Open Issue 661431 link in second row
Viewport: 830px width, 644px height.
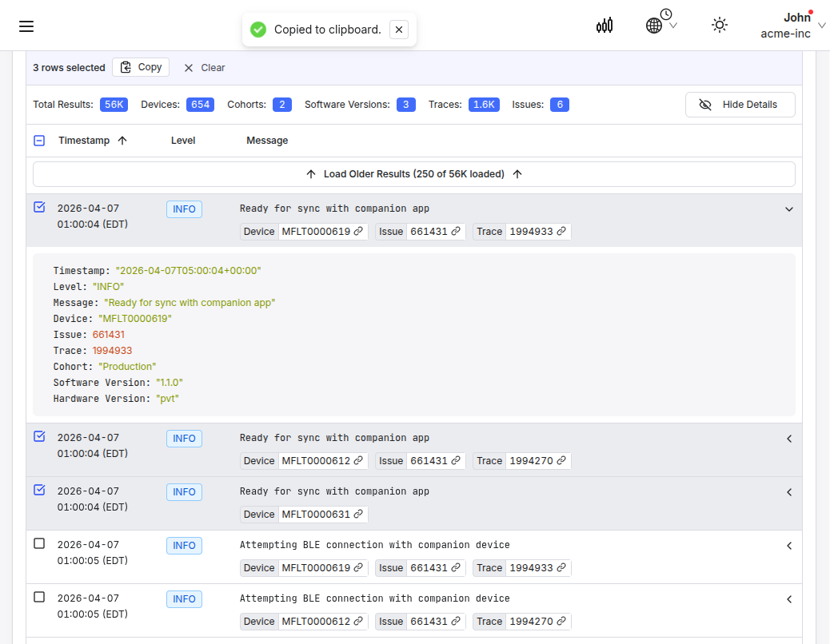(456, 461)
